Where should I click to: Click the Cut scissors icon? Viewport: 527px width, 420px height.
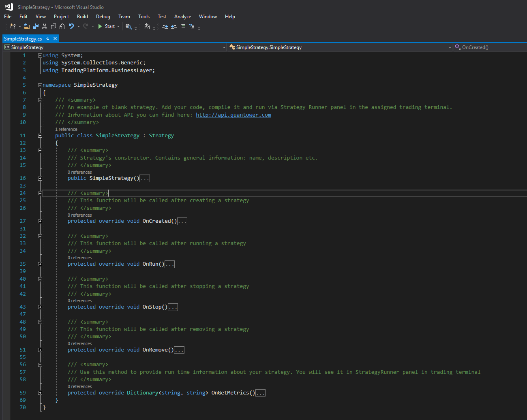[45, 26]
